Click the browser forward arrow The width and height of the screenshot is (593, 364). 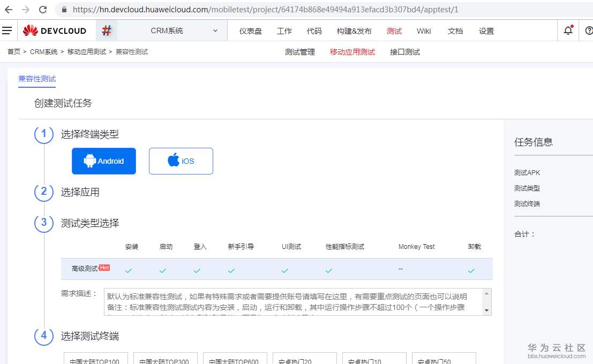26,10
